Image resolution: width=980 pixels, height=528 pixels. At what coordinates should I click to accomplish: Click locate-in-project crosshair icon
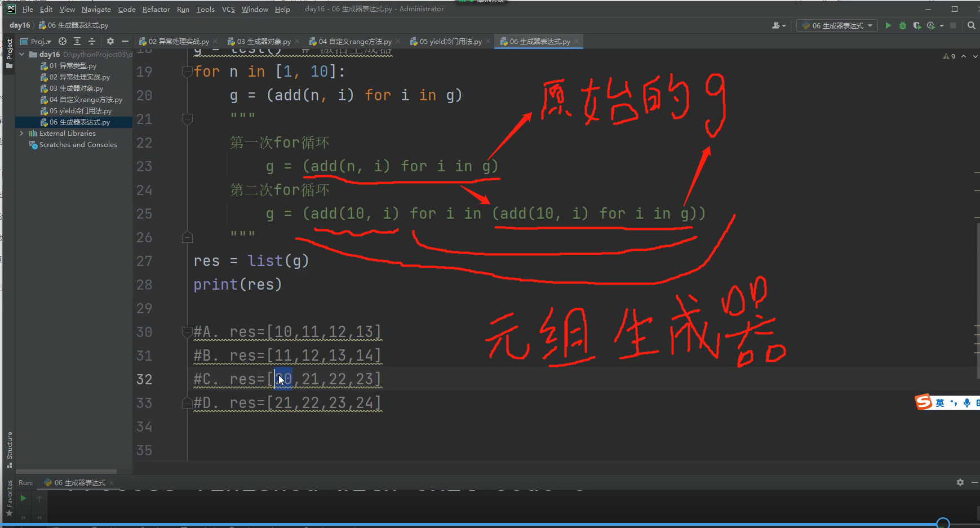pyautogui.click(x=63, y=41)
